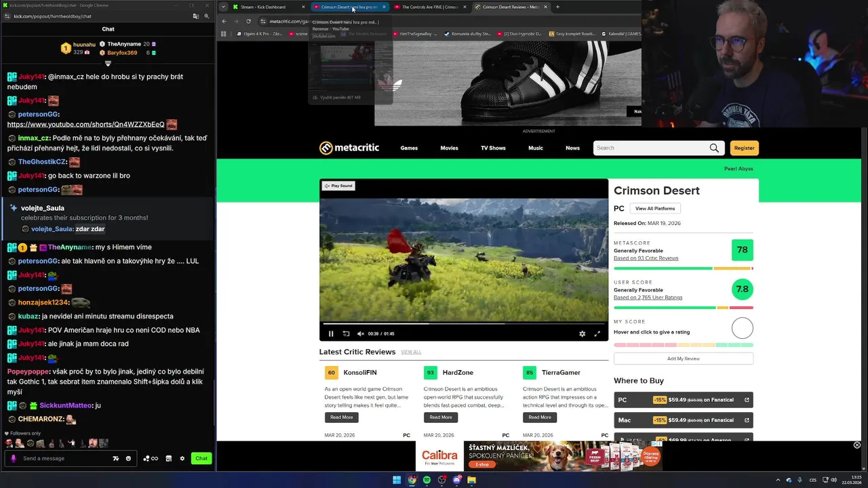The height and width of the screenshot is (488, 868).
Task: Open video player settings gear
Action: pos(582,333)
